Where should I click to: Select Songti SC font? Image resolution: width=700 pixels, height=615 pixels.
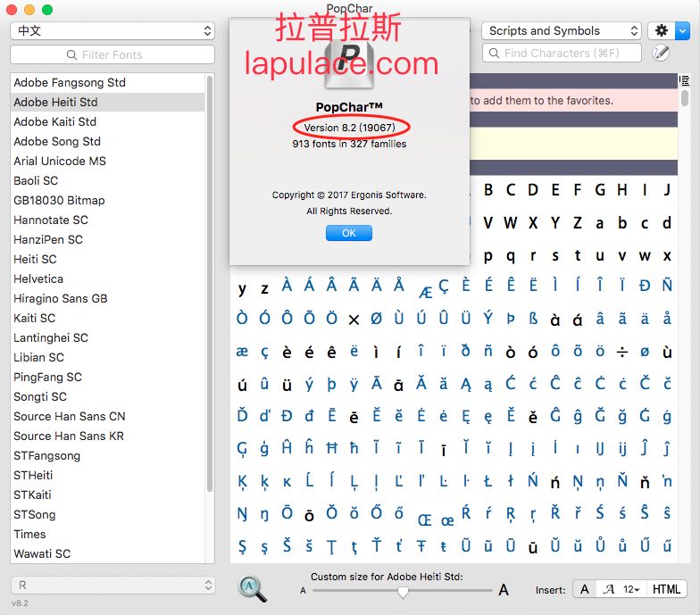107,396
